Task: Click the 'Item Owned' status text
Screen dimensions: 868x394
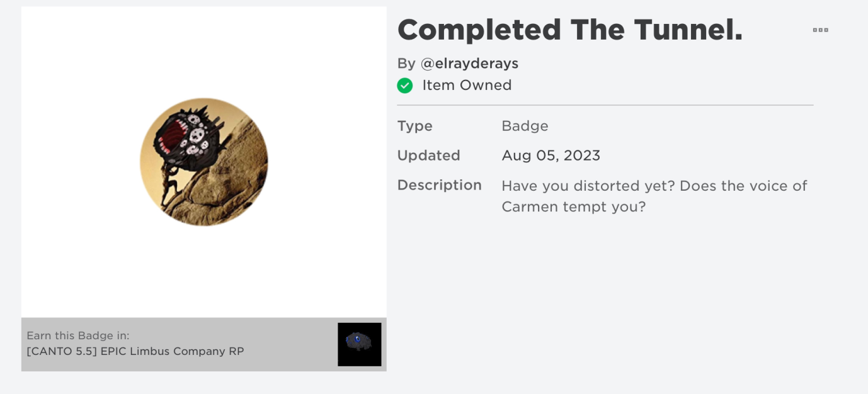Action: click(x=467, y=86)
